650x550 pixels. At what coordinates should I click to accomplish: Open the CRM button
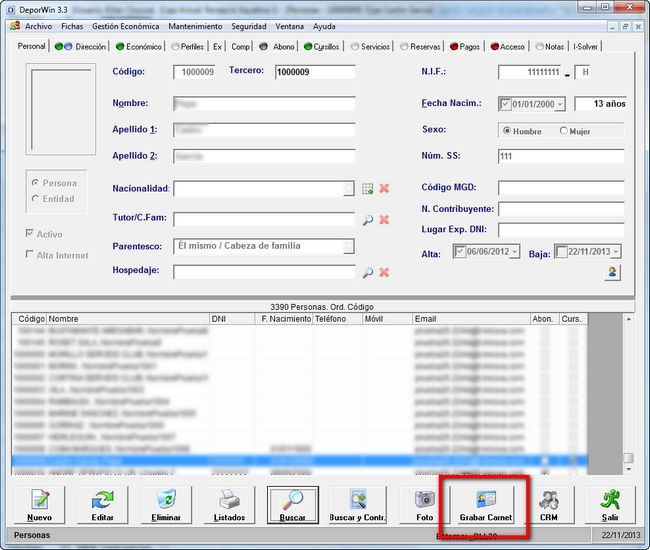click(549, 505)
